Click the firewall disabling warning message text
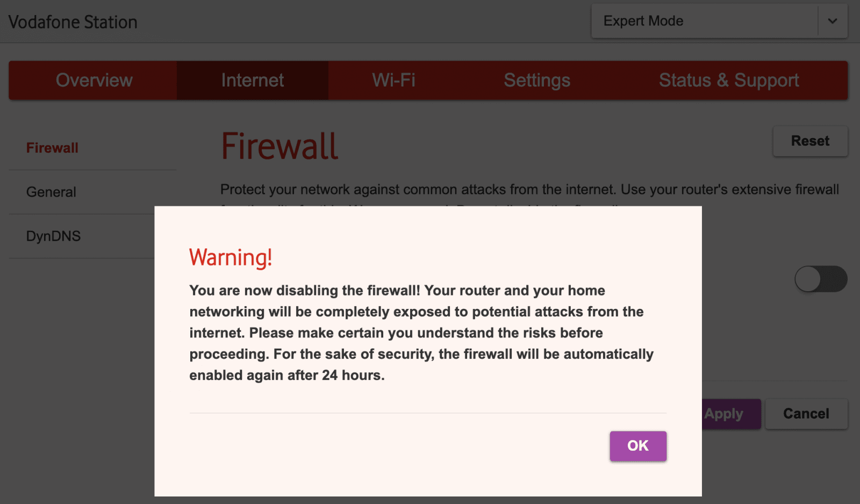This screenshot has height=504, width=860. pyautogui.click(x=421, y=333)
